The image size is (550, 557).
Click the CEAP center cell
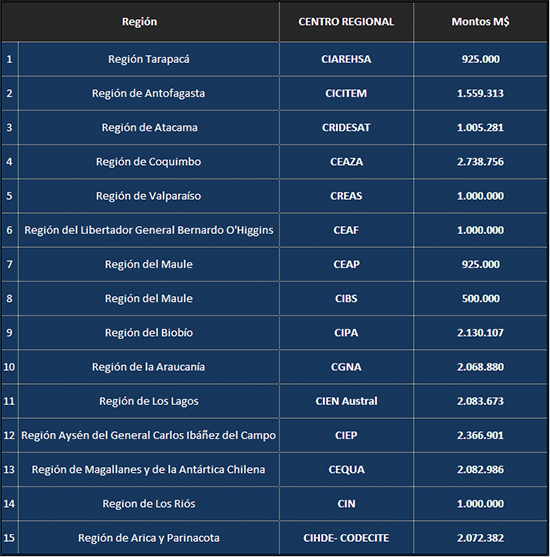coord(346,264)
